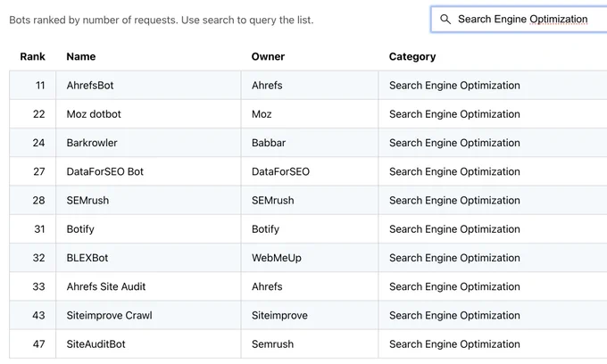The height and width of the screenshot is (364, 607).
Task: Click category cell in Moz dotbot row
Action: [493, 113]
